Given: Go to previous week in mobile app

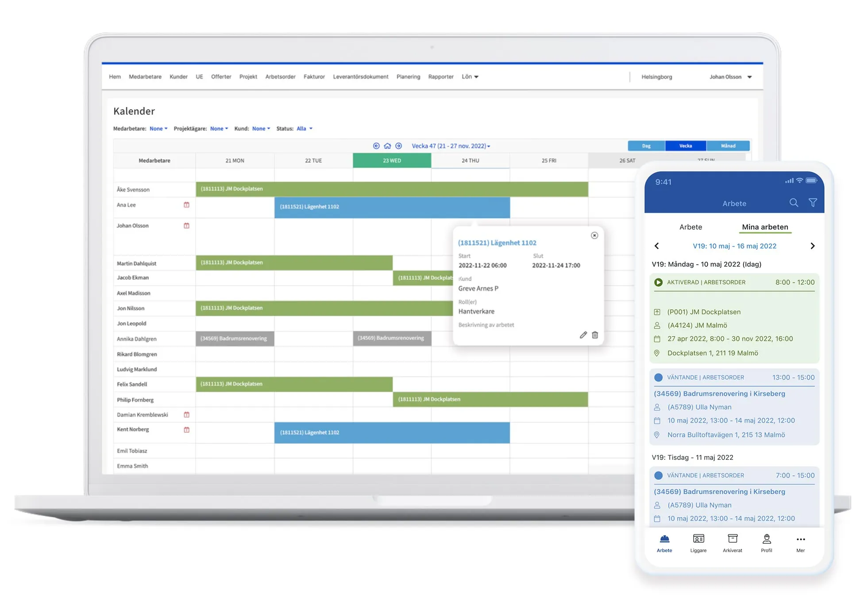Looking at the screenshot, I should [x=656, y=246].
